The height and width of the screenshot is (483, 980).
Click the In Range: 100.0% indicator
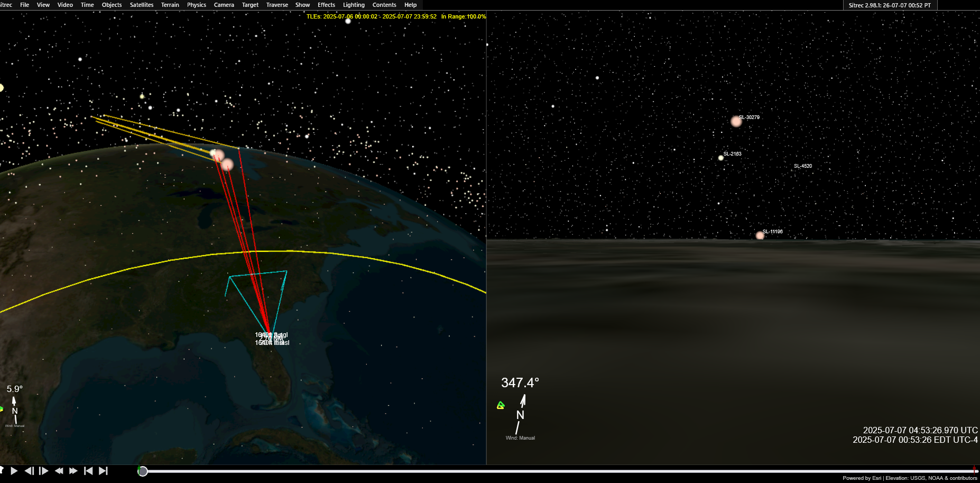[x=464, y=16]
